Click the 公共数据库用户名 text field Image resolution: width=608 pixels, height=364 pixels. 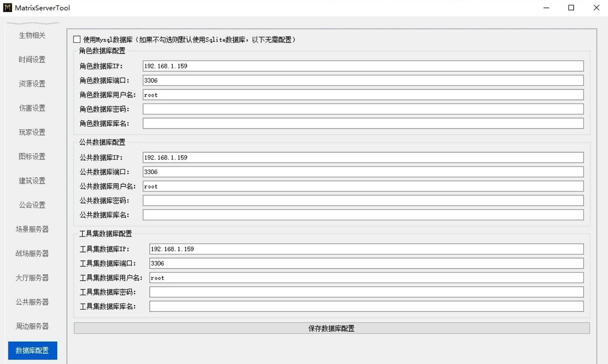click(x=363, y=186)
